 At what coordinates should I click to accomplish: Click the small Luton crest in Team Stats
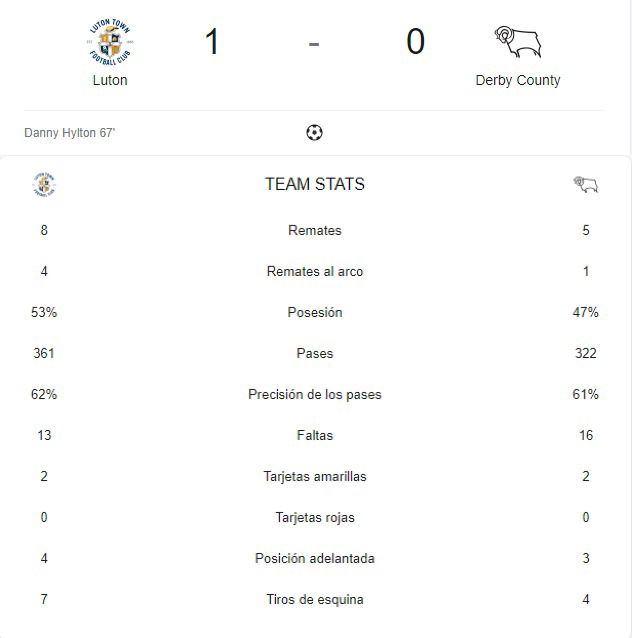44,185
